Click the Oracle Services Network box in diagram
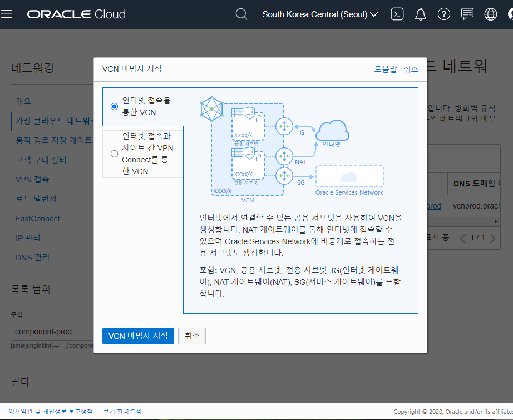Image resolution: width=513 pixels, height=420 pixels. coord(349,177)
